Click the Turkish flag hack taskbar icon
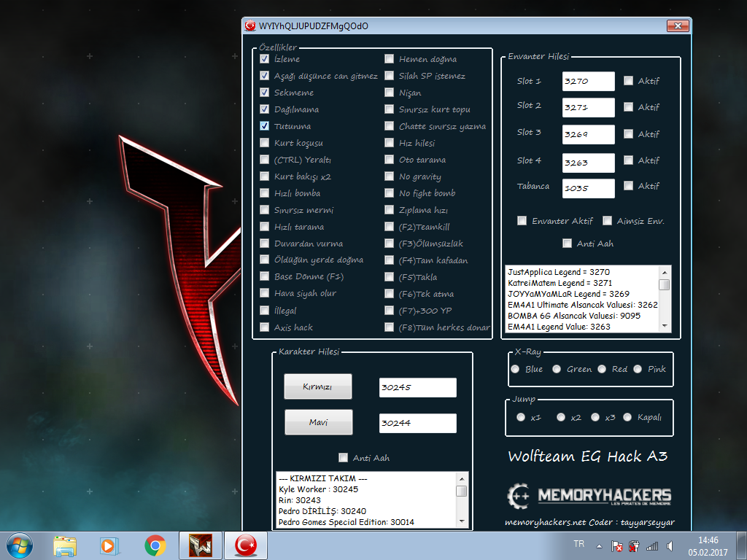 (x=246, y=545)
